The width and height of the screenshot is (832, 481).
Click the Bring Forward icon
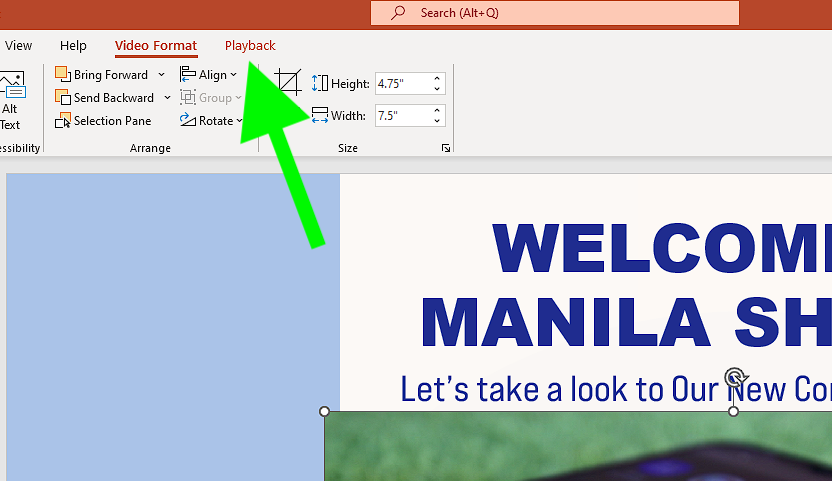pyautogui.click(x=63, y=74)
